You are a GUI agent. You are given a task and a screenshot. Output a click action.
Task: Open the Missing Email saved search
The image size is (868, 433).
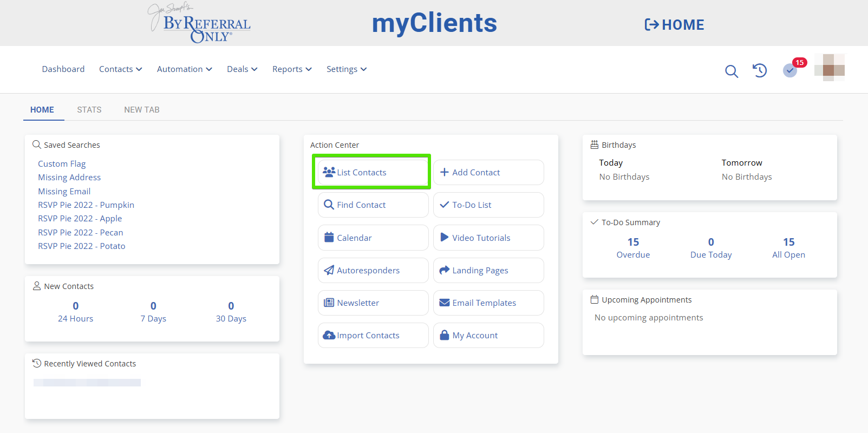coord(64,192)
